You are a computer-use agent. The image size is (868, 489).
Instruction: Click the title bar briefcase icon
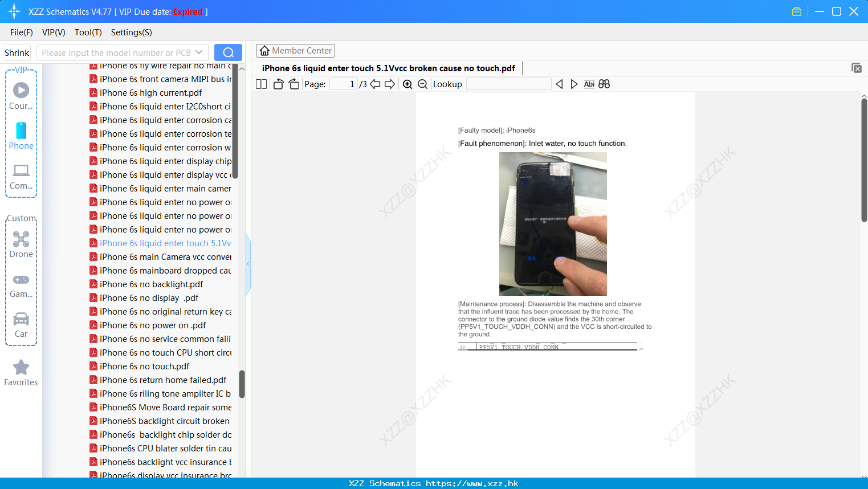797,11
